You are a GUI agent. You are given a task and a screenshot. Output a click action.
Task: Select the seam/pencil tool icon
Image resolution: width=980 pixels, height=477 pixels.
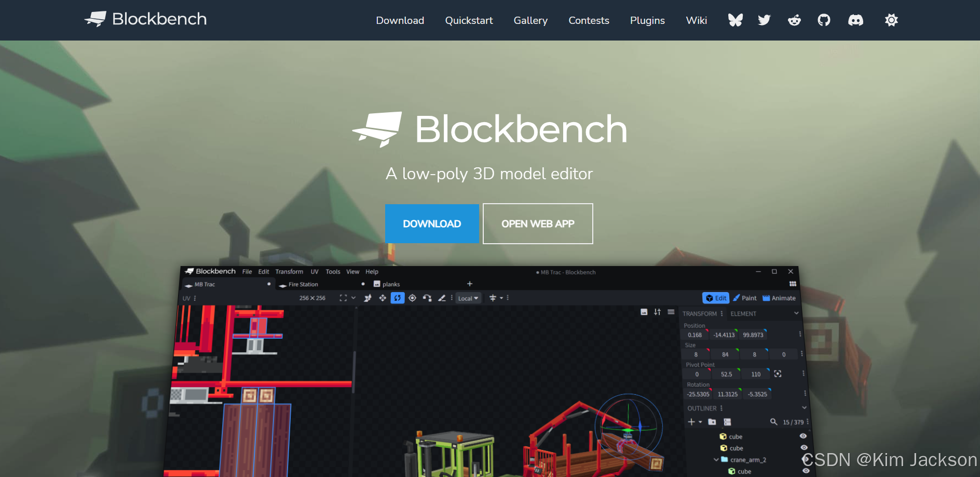point(442,298)
